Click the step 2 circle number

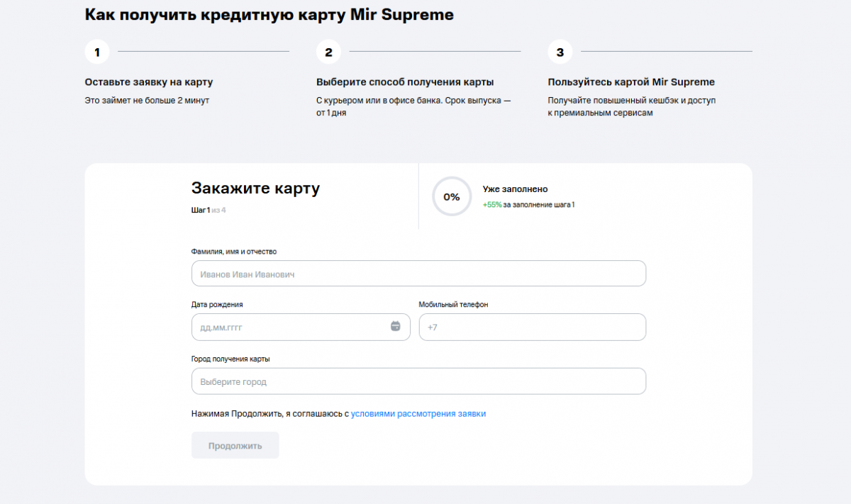click(x=328, y=52)
